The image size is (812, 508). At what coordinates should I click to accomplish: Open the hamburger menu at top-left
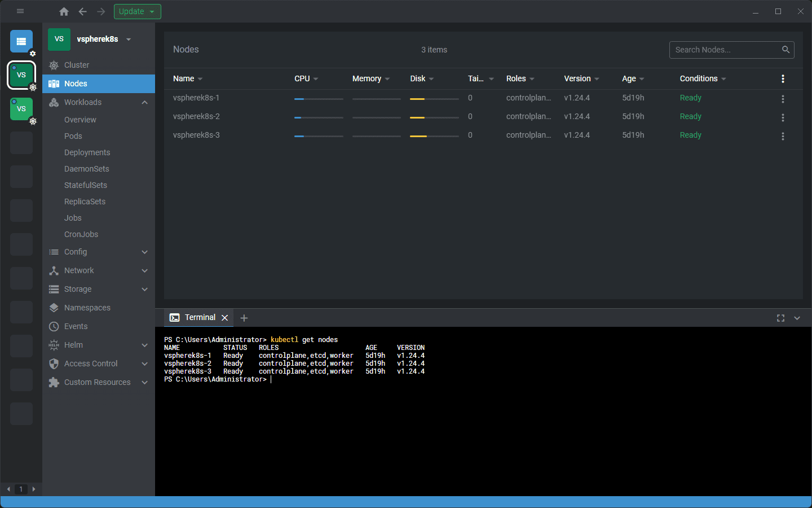20,11
